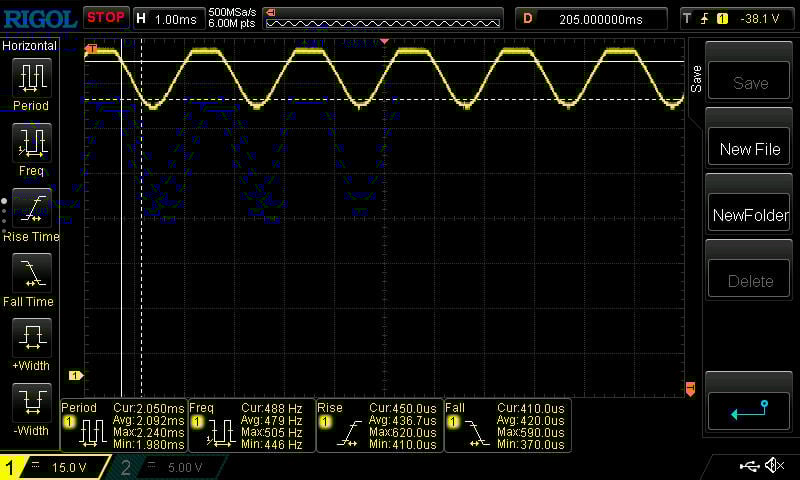
Task: Select the Freq measurement icon
Action: pyautogui.click(x=30, y=143)
